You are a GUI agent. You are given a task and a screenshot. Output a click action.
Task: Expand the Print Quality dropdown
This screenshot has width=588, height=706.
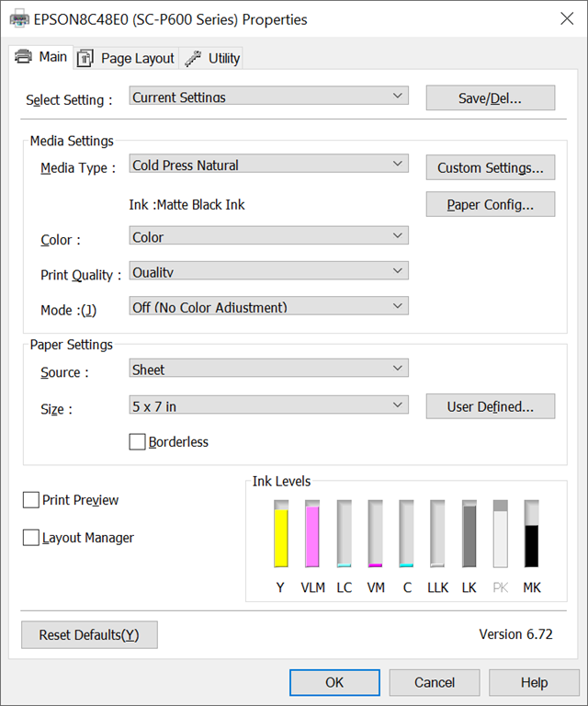pyautogui.click(x=268, y=270)
